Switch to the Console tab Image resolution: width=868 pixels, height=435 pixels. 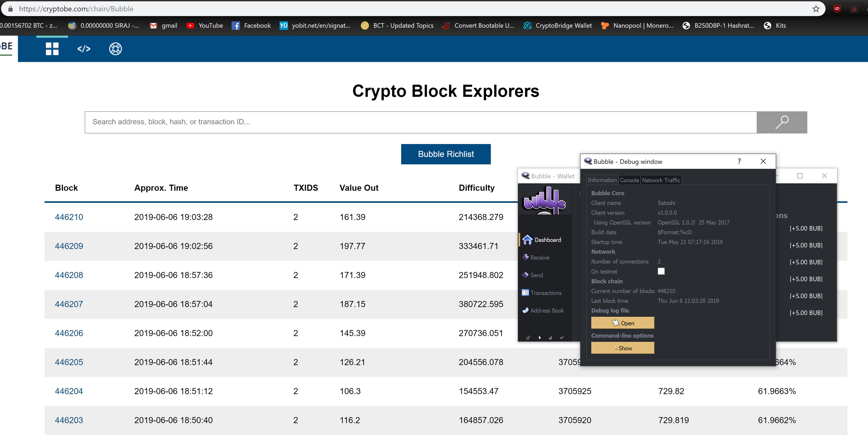coord(629,180)
